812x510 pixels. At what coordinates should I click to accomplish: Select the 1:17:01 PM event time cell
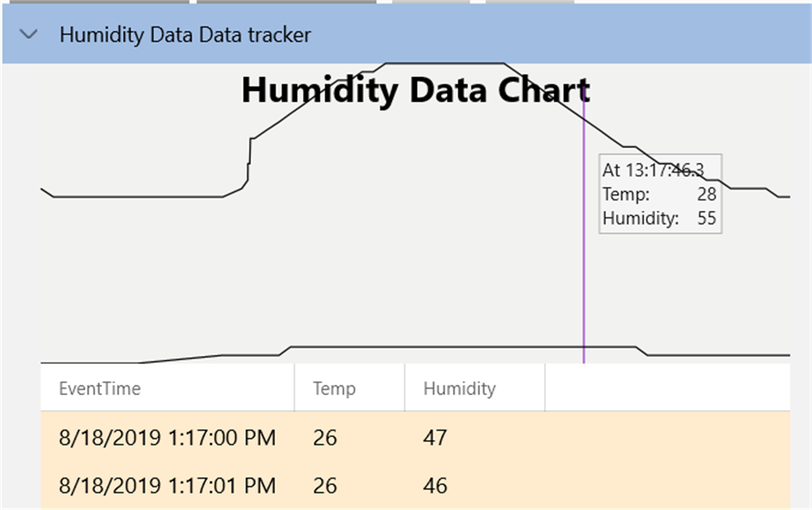167,485
